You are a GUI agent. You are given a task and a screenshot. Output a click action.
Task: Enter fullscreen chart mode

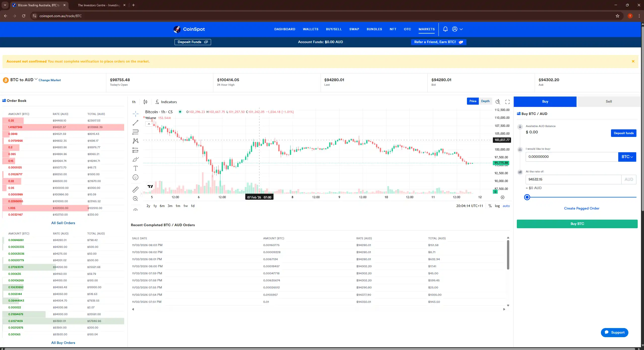coord(507,102)
